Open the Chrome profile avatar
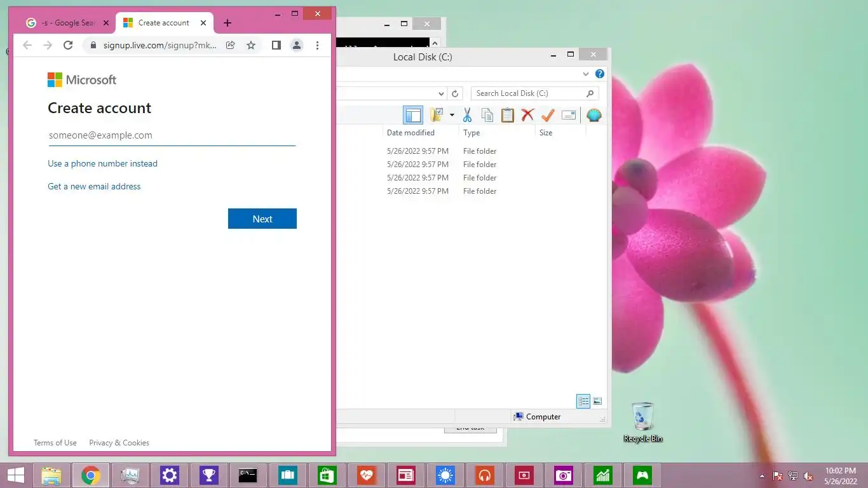This screenshot has width=868, height=488. [297, 45]
